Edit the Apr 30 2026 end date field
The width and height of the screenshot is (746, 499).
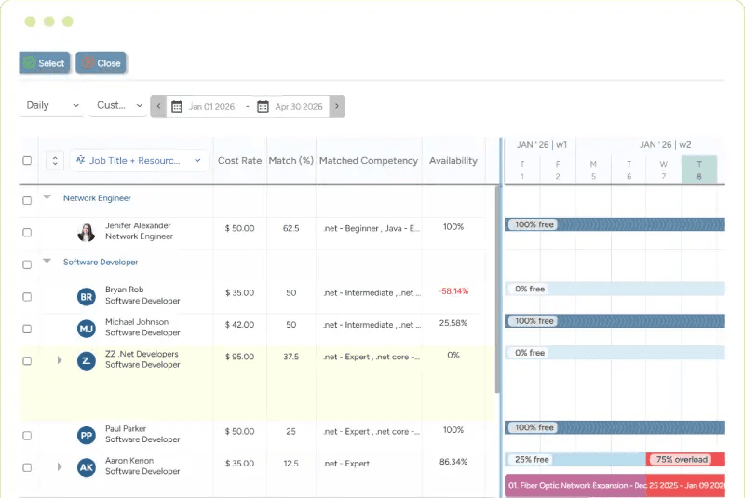tap(299, 107)
